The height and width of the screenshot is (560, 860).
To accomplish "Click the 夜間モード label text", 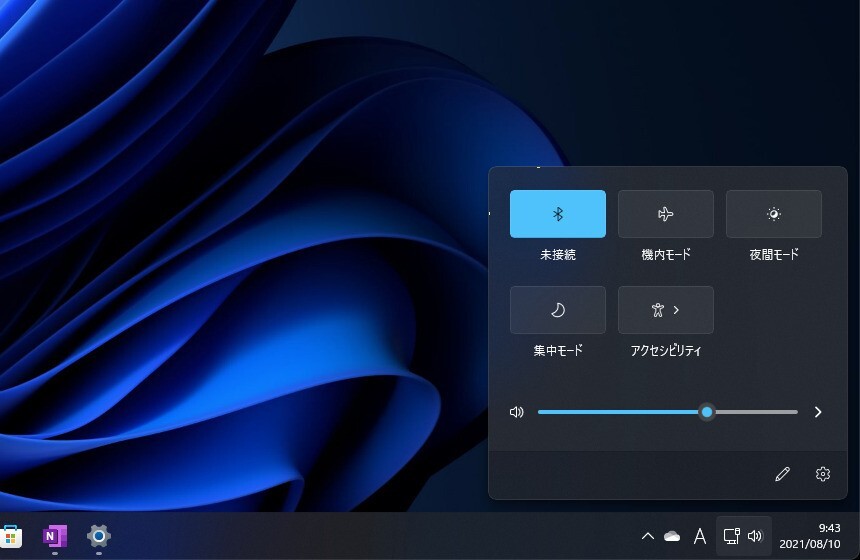I will coord(774,254).
